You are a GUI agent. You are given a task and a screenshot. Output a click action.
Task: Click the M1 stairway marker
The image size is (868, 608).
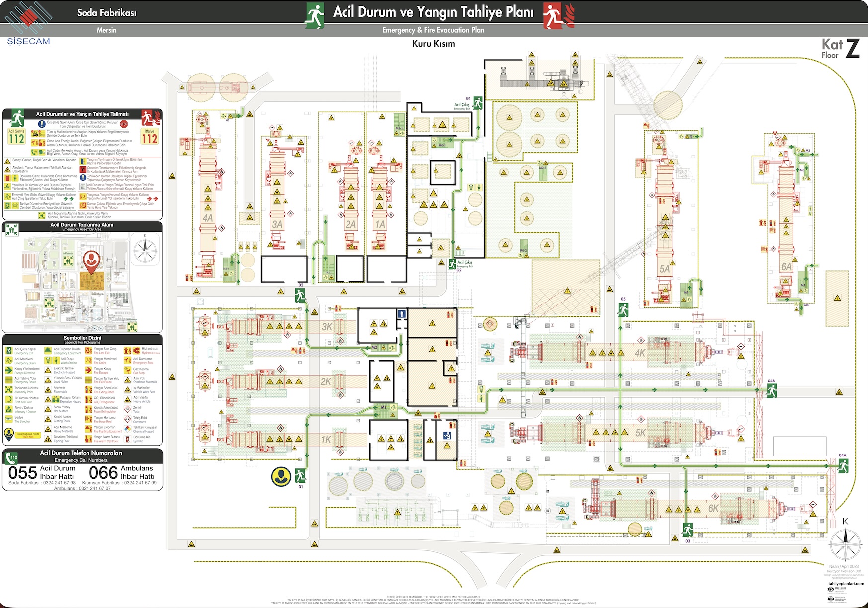click(x=383, y=407)
